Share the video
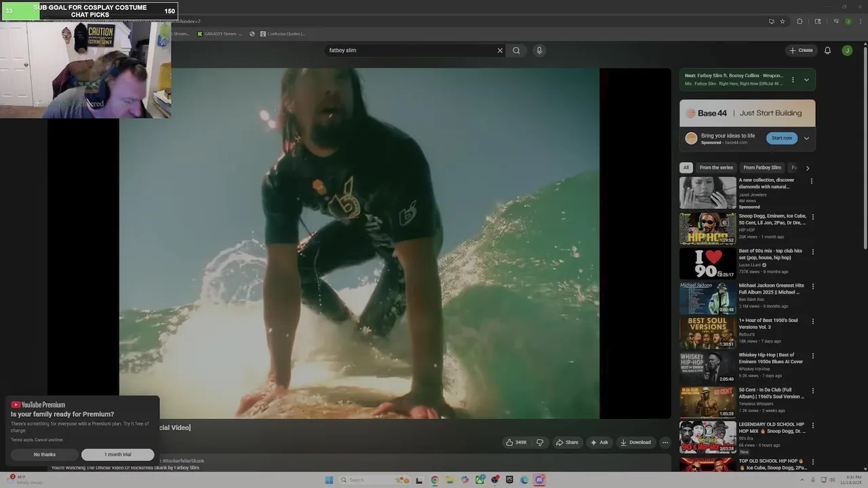This screenshot has height=488, width=868. point(567,443)
